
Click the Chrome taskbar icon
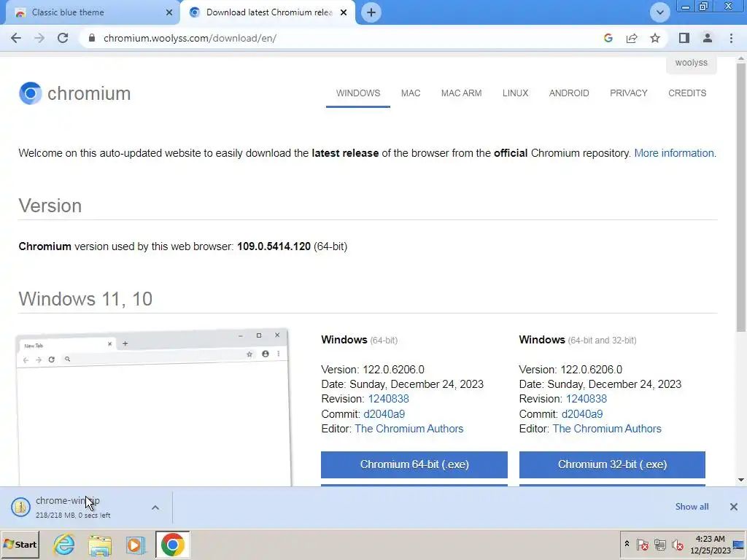(x=172, y=545)
